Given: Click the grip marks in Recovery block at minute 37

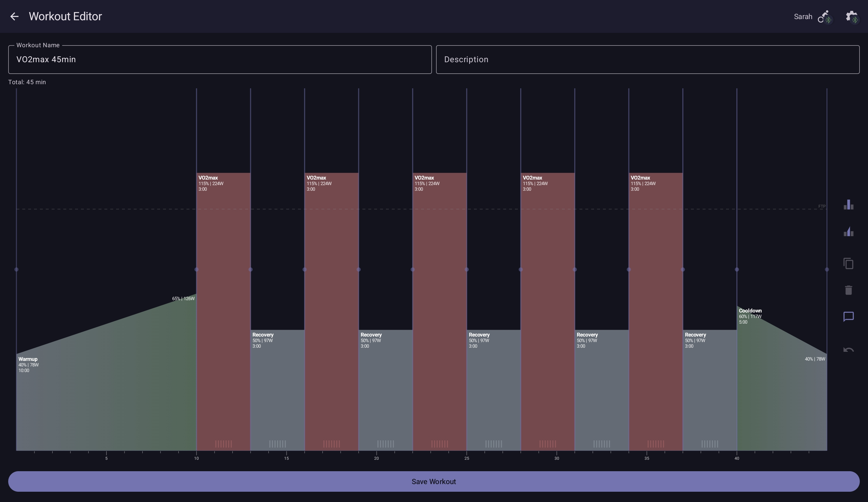Looking at the screenshot, I should click(710, 444).
